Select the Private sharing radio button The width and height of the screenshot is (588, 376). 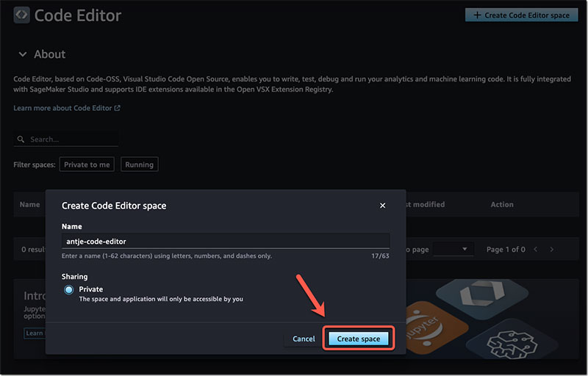[x=69, y=290]
